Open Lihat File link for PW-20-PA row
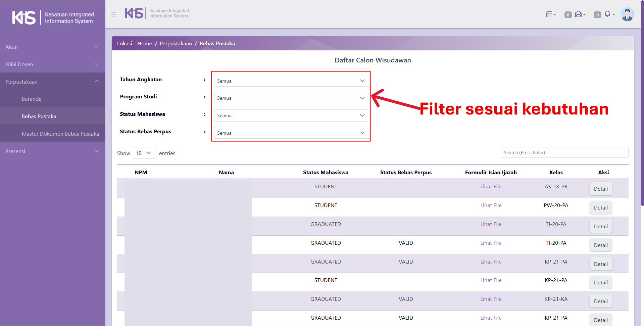Image resolution: width=644 pixels, height=326 pixels. [x=491, y=205]
